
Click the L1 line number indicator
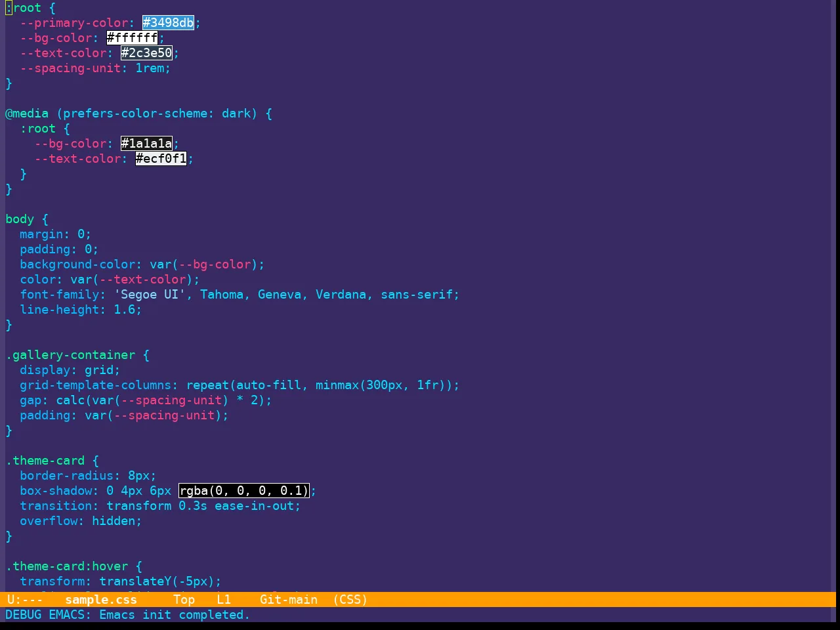click(224, 600)
